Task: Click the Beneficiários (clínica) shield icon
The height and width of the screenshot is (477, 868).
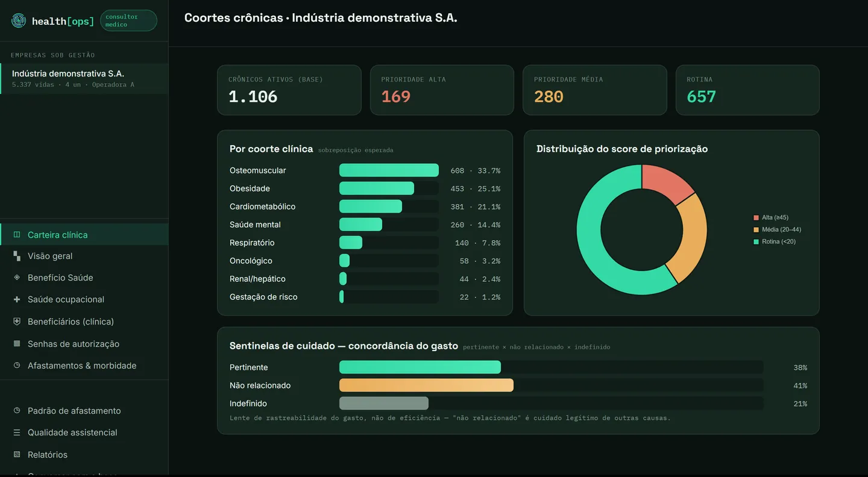Action: 17,322
